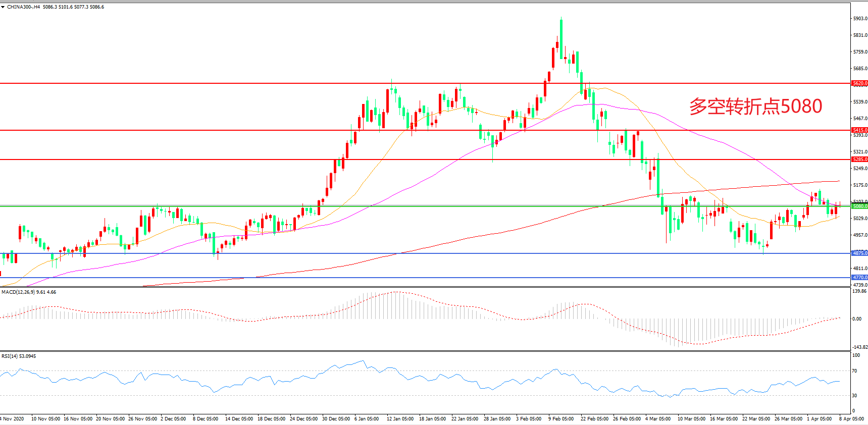Click the 9 Feb 05:00 date label

pyautogui.click(x=560, y=419)
